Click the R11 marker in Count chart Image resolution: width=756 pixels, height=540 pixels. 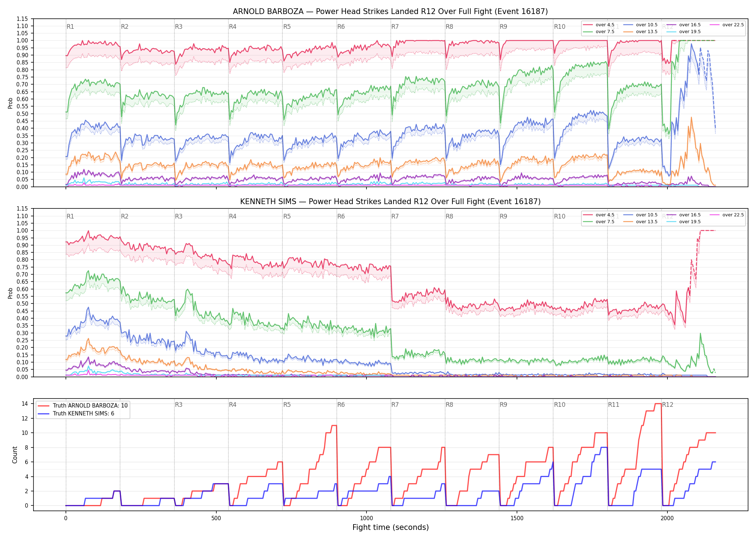tap(614, 405)
